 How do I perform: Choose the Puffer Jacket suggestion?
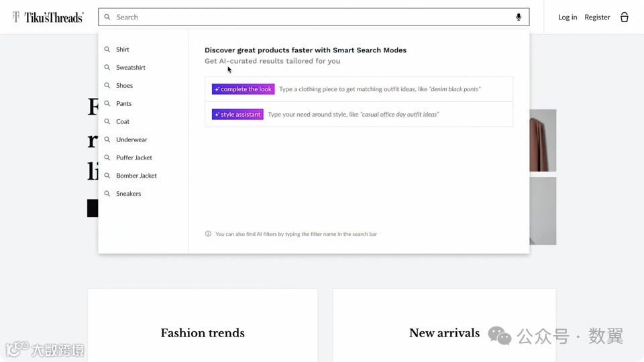tap(134, 158)
